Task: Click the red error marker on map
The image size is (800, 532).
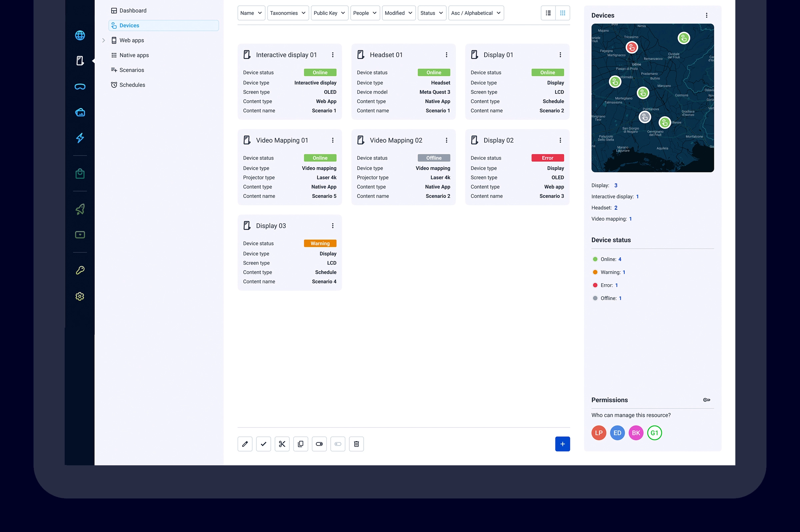Action: tap(632, 47)
